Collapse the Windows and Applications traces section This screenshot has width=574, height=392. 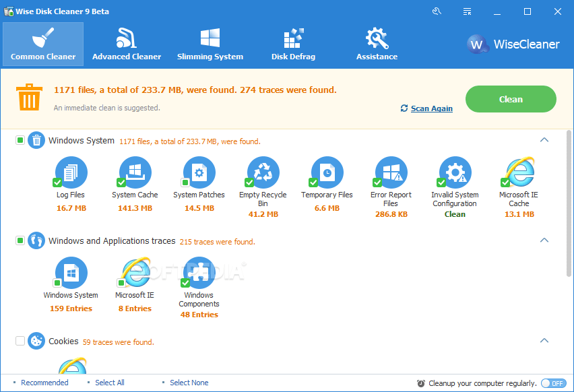[x=544, y=240]
